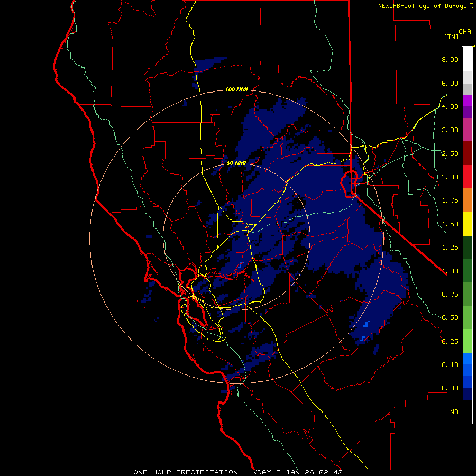
Task: Click the OHA product code label
Action: click(465, 32)
